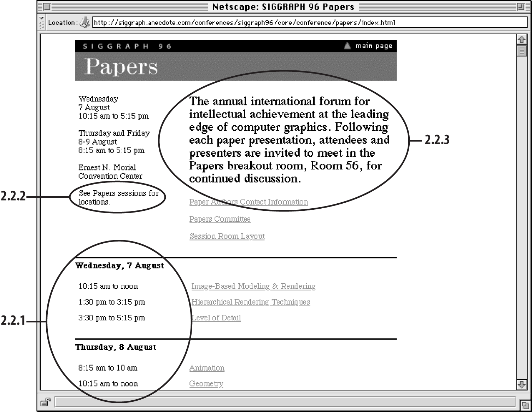Screen dimensions: 532x412
Task: Click the Location URL field
Action: click(x=310, y=23)
